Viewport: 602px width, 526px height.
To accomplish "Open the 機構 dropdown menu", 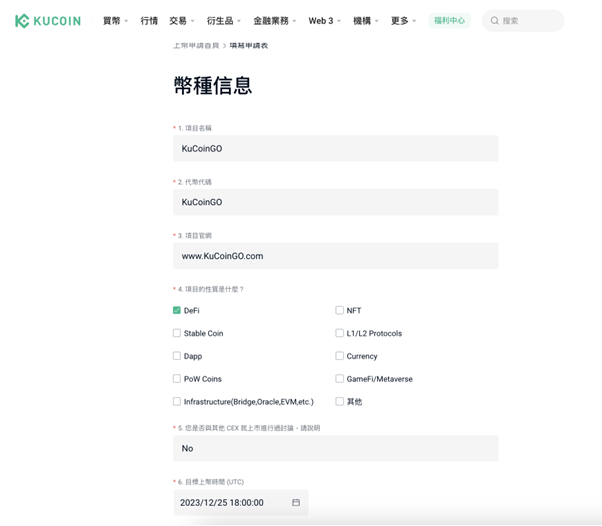I will (x=366, y=21).
